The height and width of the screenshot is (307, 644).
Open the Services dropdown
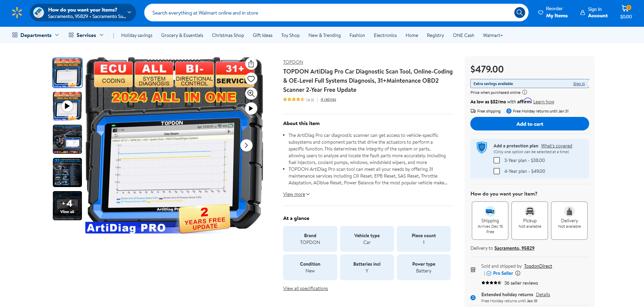(86, 35)
